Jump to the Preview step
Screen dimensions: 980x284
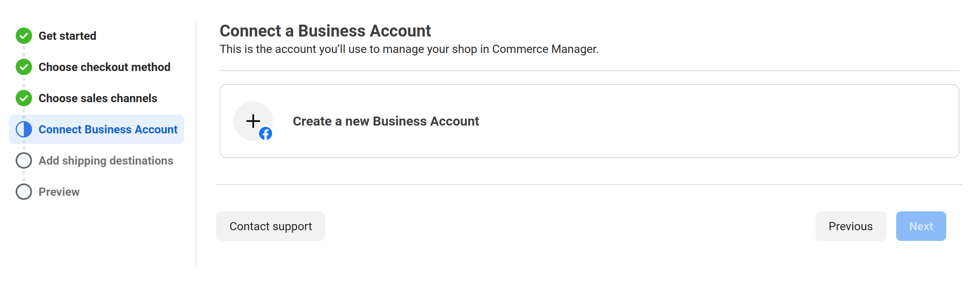[59, 192]
